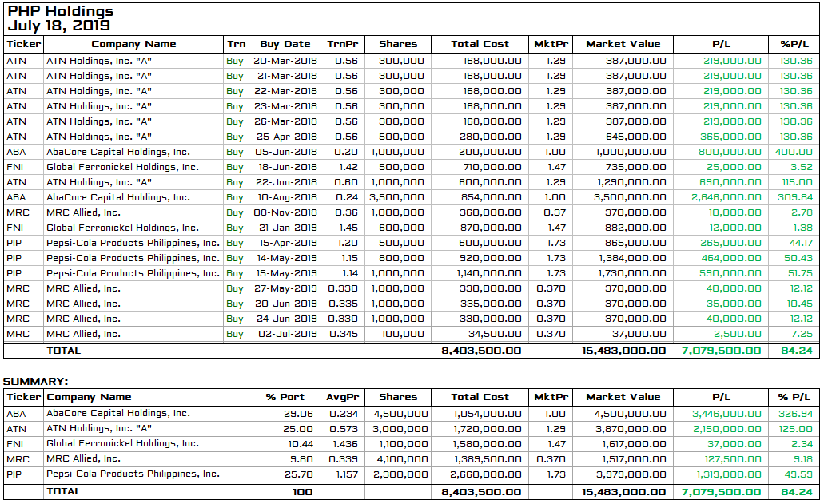Click portfolio percent 25.70 for PIP
Viewport: 824px width, 504px height.
point(298,475)
